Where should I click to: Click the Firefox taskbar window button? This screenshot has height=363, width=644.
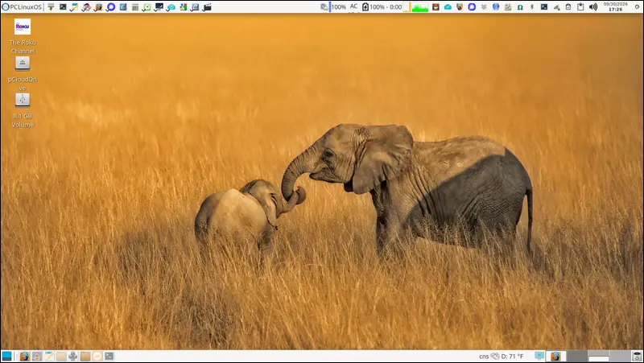pyautogui.click(x=555, y=356)
